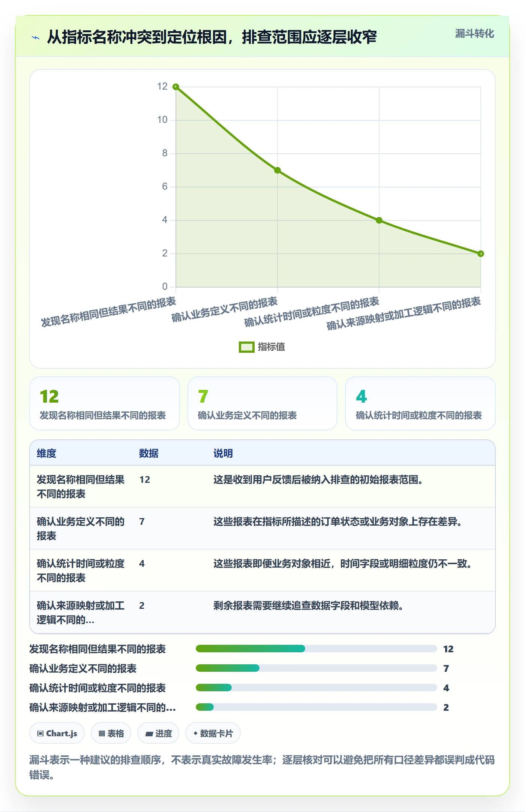
Task: Click truncated table row 确认来源映射或加工逻辑不同的…
Action: (x=262, y=613)
